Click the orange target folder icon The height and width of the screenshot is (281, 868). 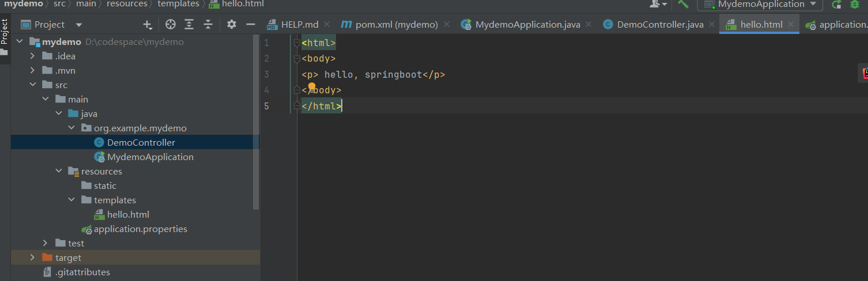[47, 258]
